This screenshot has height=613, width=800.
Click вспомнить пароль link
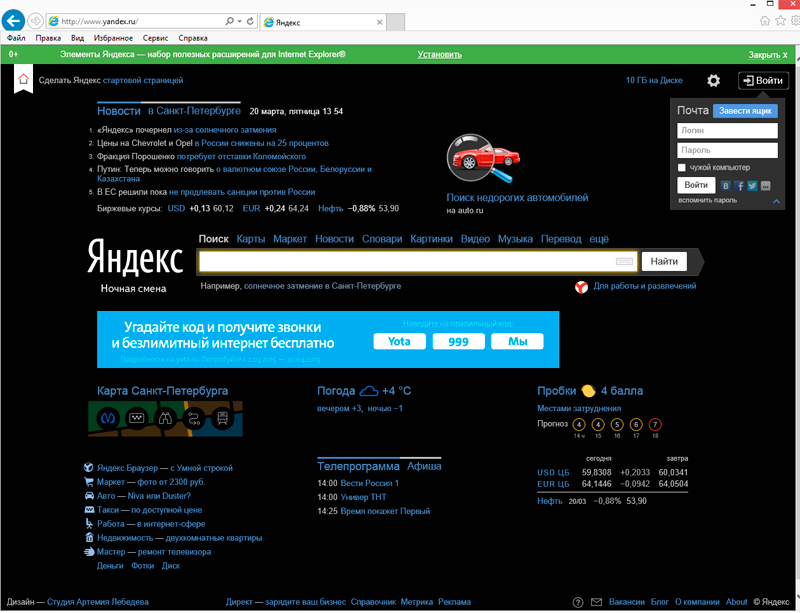coord(707,201)
